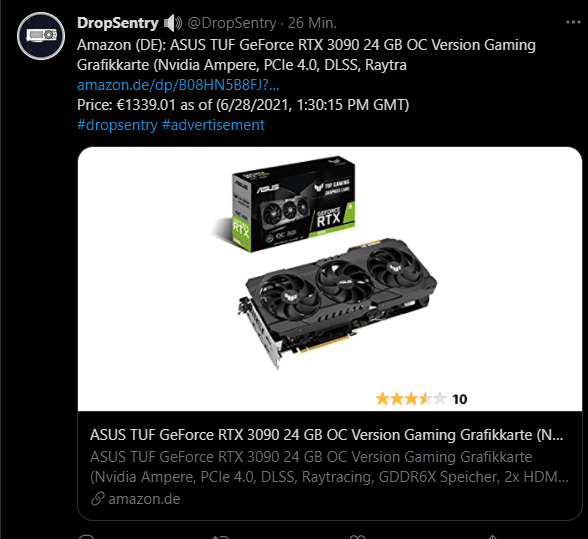Open the amazon.de domain label
Screen dimensions: 588x539
click(x=144, y=499)
